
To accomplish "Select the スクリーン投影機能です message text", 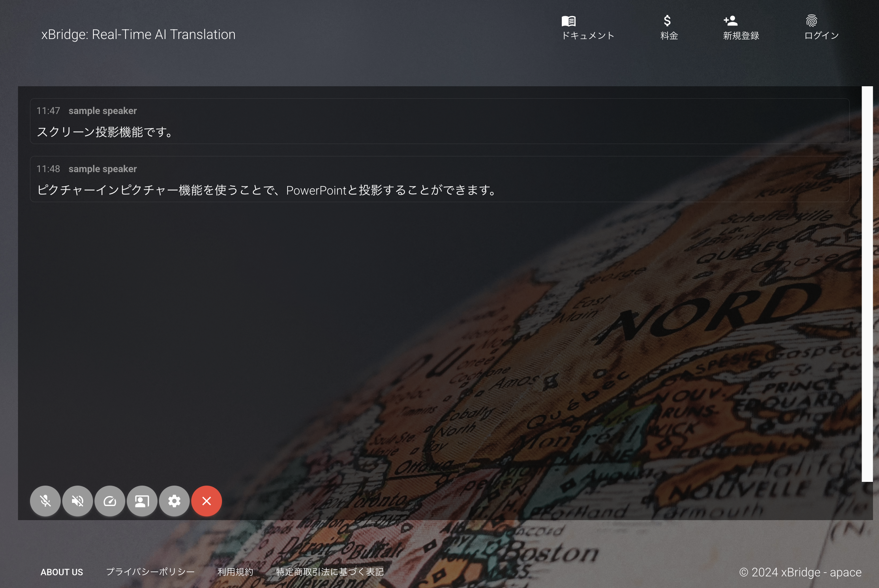I will tap(105, 132).
